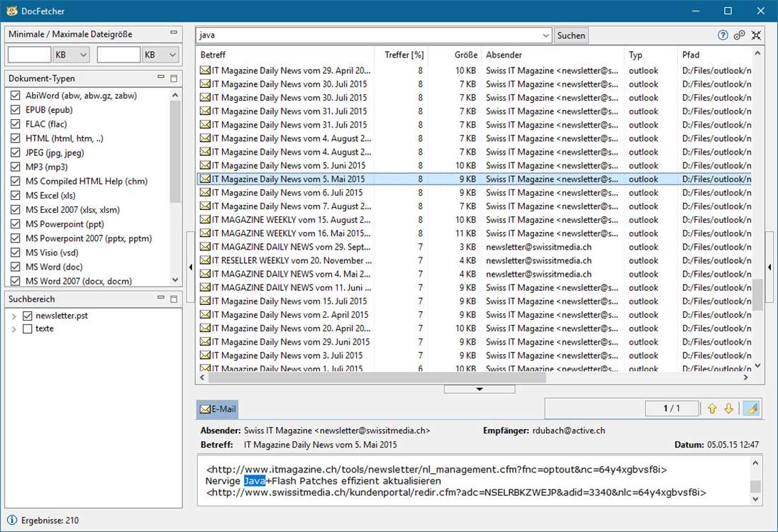Minimize the Minimale / Maximale Dateigröße panel
Image resolution: width=778 pixels, height=532 pixels.
tap(174, 33)
